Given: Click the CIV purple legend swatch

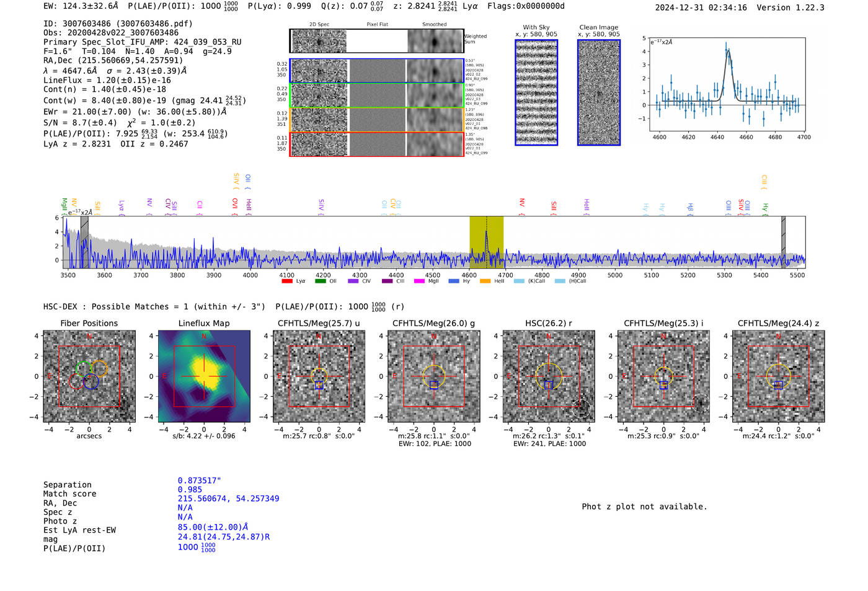Looking at the screenshot, I should click(353, 281).
